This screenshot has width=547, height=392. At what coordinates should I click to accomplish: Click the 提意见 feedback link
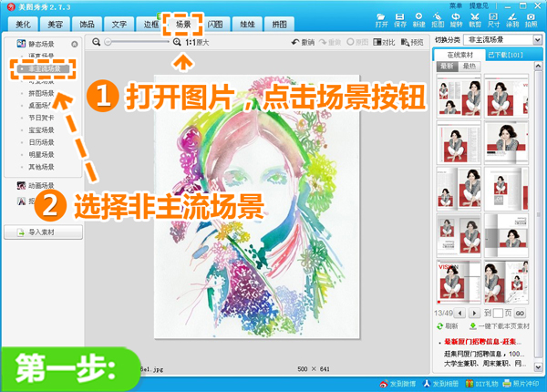click(479, 6)
